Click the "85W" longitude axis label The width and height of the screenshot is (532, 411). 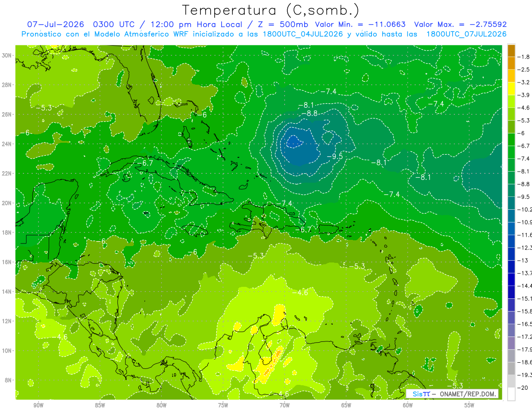(x=100, y=405)
